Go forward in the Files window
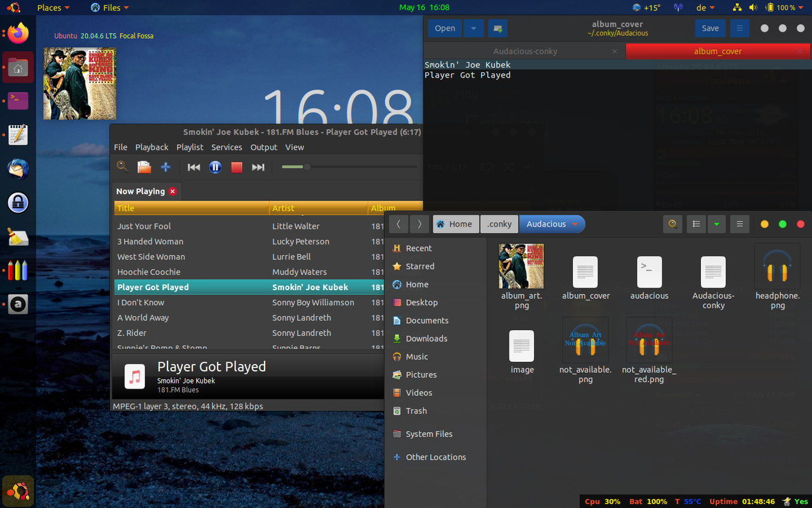Image resolution: width=812 pixels, height=508 pixels. 419,224
